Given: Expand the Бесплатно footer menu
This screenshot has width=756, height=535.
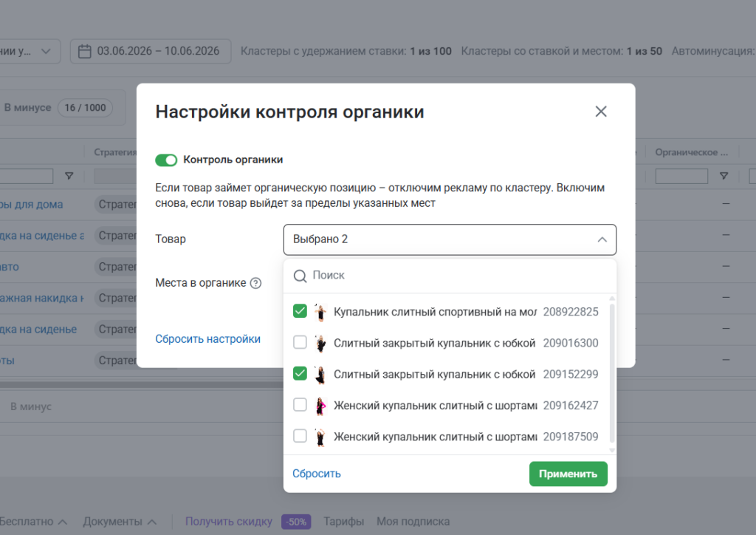Looking at the screenshot, I should click(33, 522).
